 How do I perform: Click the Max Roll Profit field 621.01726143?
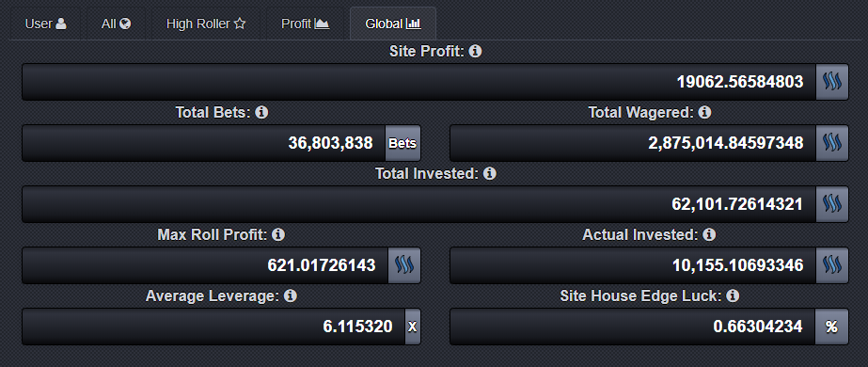[x=205, y=265]
